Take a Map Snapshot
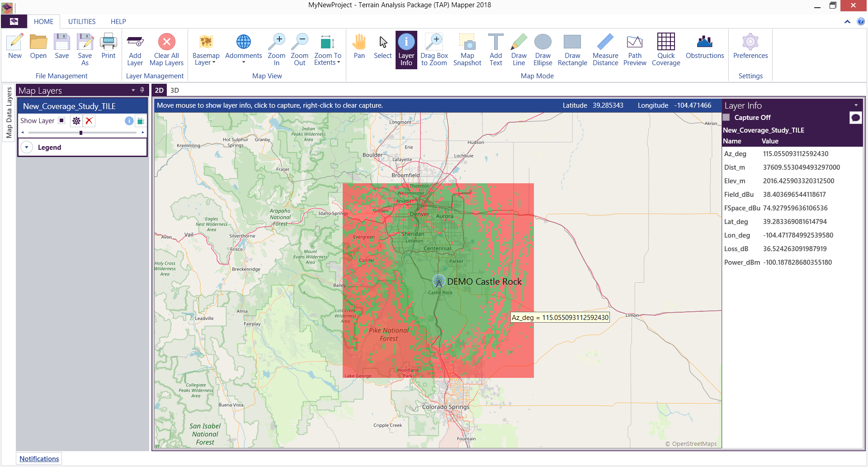Viewport: 868px width, 467px height. [467, 50]
